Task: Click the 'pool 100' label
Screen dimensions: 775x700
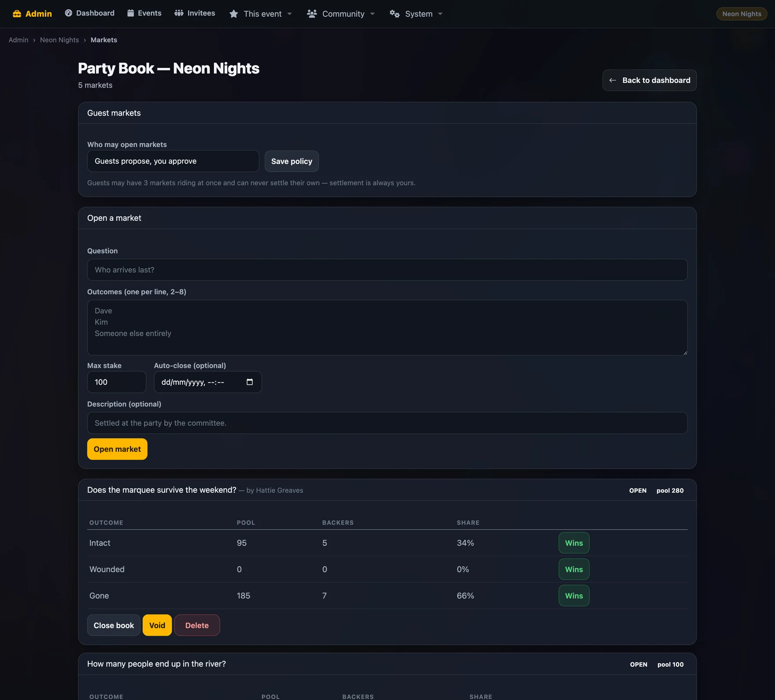Action: (671, 664)
